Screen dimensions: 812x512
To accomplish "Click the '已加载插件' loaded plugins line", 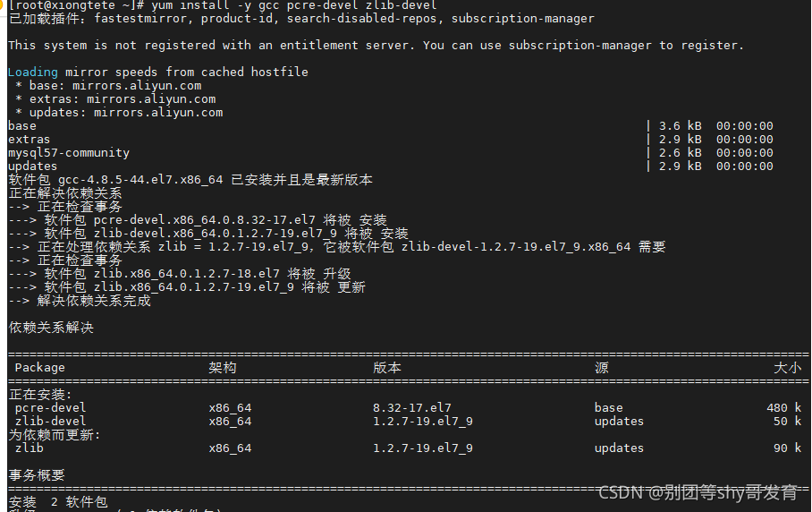I will tap(301, 19).
